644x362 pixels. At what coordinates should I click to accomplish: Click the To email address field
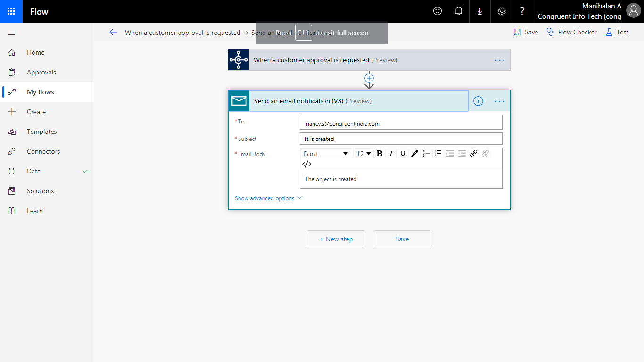(401, 123)
